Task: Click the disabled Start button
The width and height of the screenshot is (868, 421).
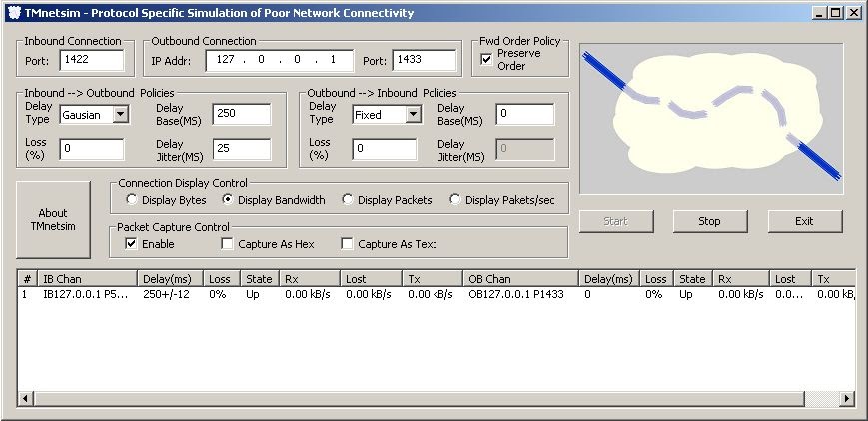Action: (x=616, y=221)
